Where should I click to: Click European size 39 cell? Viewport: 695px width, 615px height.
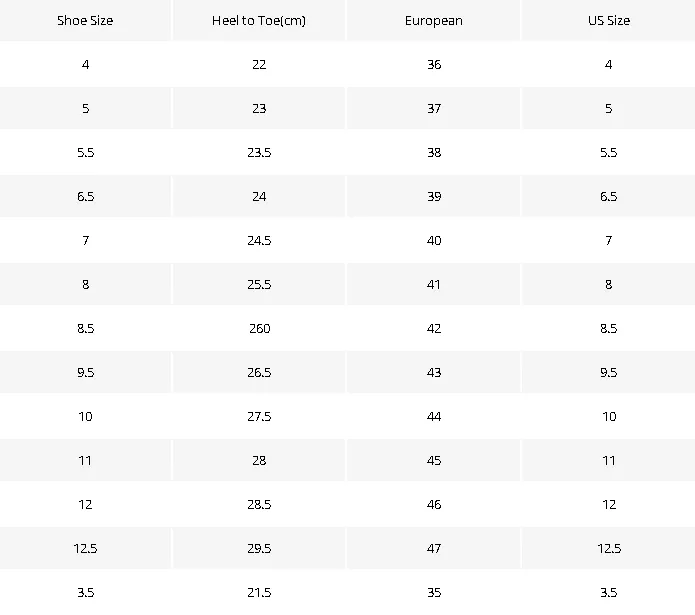(x=433, y=196)
